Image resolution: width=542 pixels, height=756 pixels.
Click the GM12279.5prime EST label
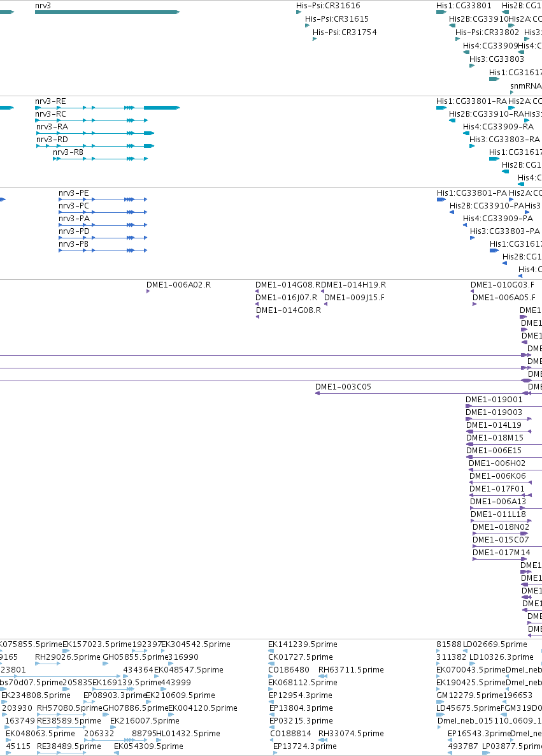tap(469, 695)
